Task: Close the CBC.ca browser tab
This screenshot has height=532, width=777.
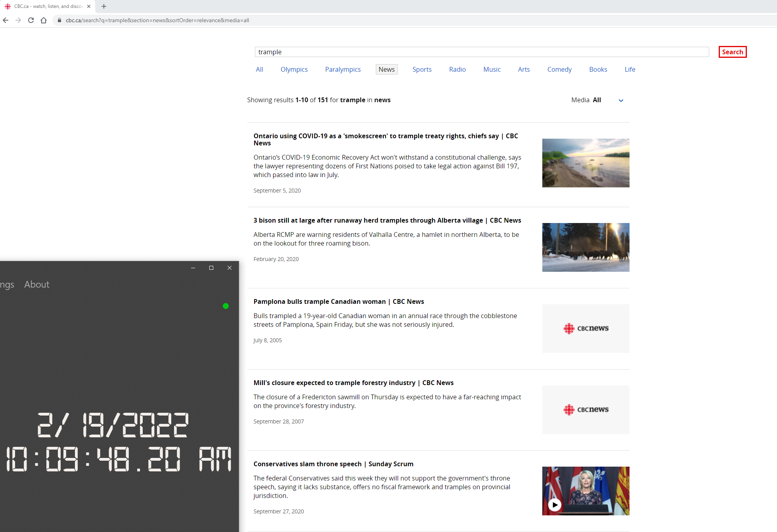Action: (89, 6)
